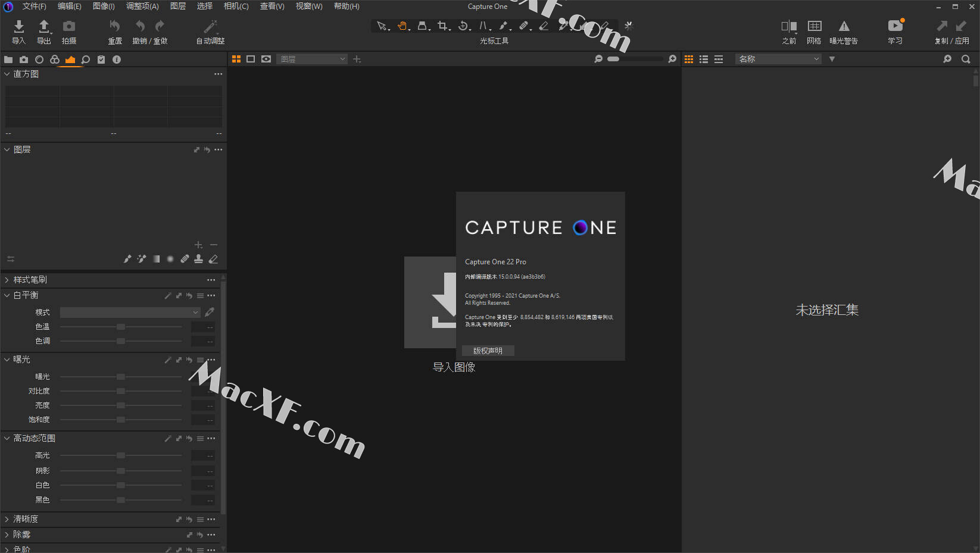
Task: Adjust the 对比度 contrast slider
Action: pos(121,391)
